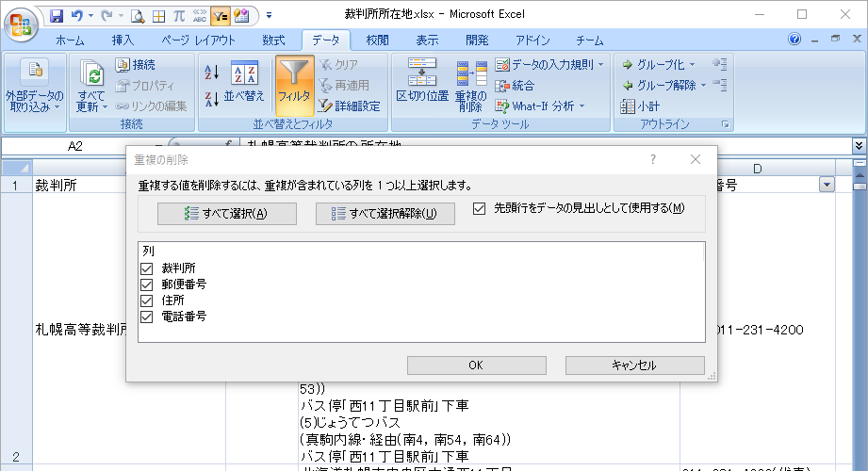
Task: Click the pi equation icon in Quick Access
Action: click(x=179, y=16)
